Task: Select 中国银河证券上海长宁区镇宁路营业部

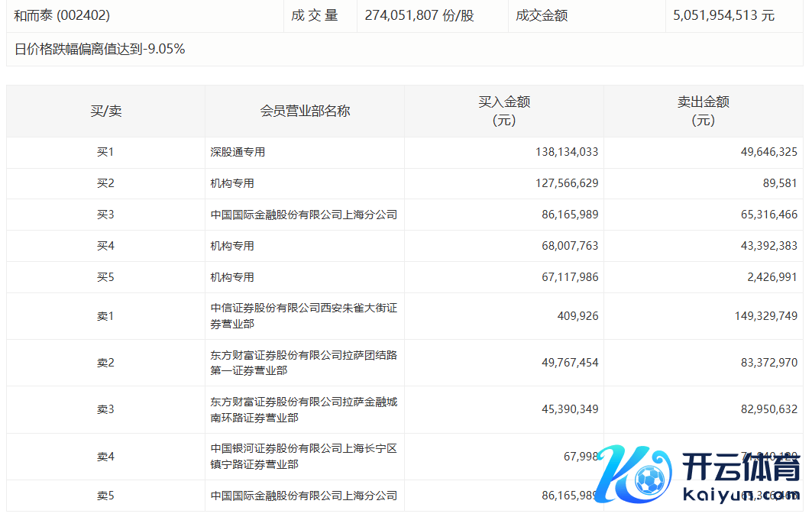Action: click(303, 456)
